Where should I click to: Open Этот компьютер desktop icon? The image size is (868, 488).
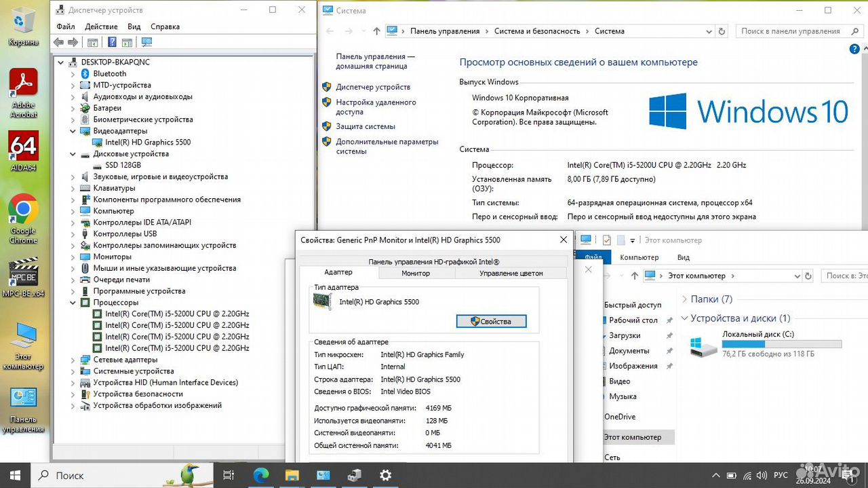coord(23,346)
